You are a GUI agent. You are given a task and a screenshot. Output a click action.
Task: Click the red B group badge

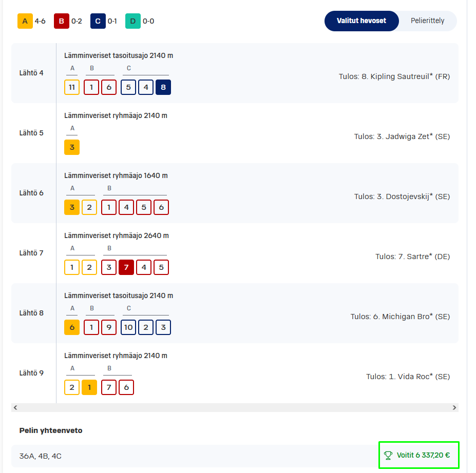coord(62,21)
